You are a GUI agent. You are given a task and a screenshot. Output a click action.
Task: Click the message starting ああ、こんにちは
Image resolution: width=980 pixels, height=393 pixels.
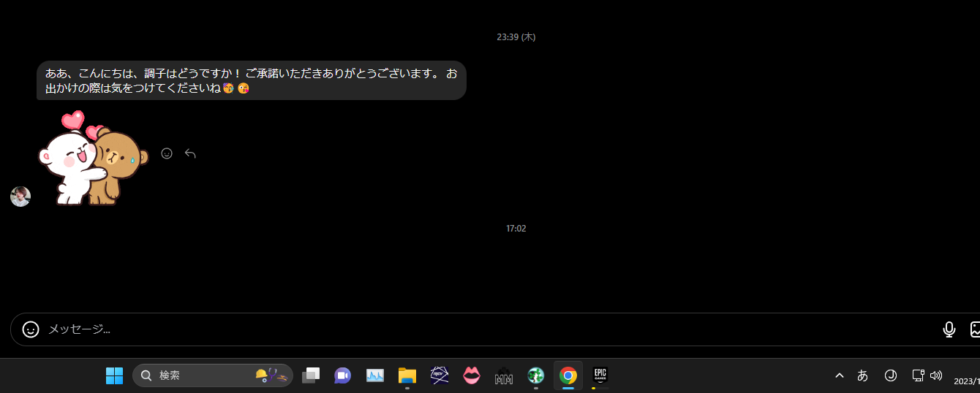(x=252, y=80)
